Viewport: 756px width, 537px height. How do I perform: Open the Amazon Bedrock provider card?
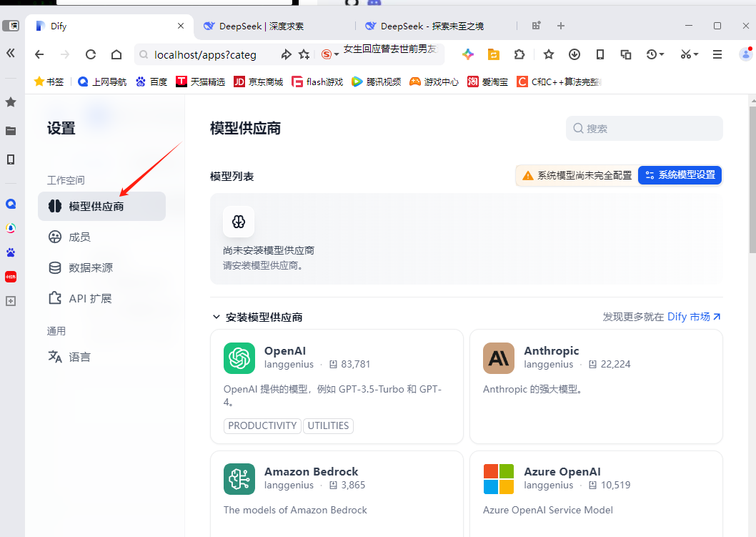(337, 493)
